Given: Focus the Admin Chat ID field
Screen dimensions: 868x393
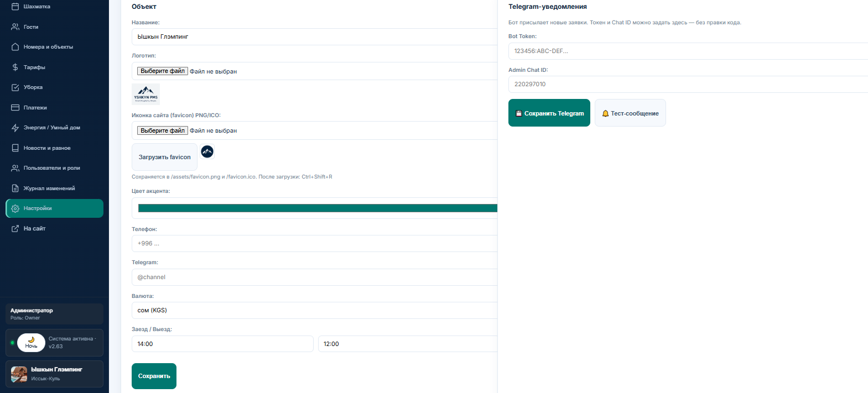Looking at the screenshot, I should point(688,84).
